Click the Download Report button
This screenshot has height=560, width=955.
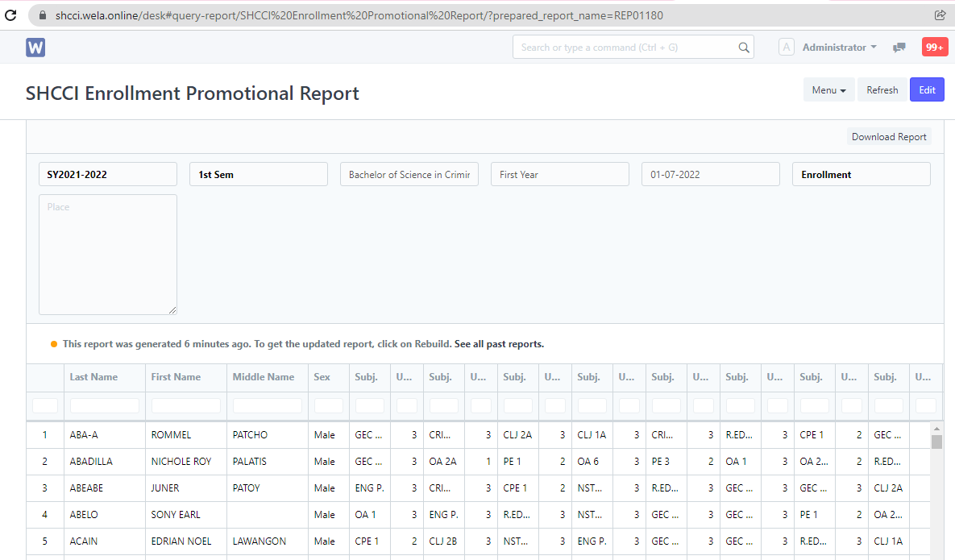(x=889, y=137)
